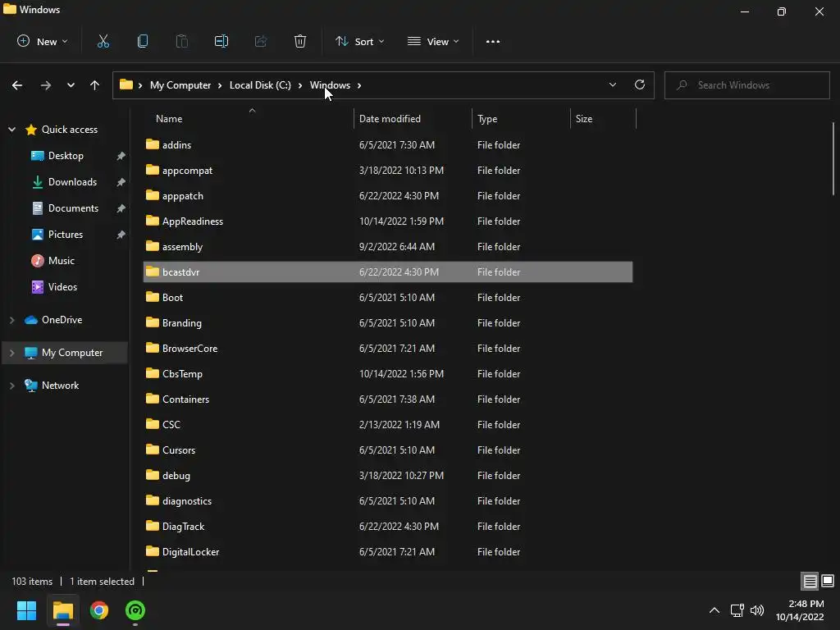
Task: Switch to details view layout icon
Action: coord(810,581)
